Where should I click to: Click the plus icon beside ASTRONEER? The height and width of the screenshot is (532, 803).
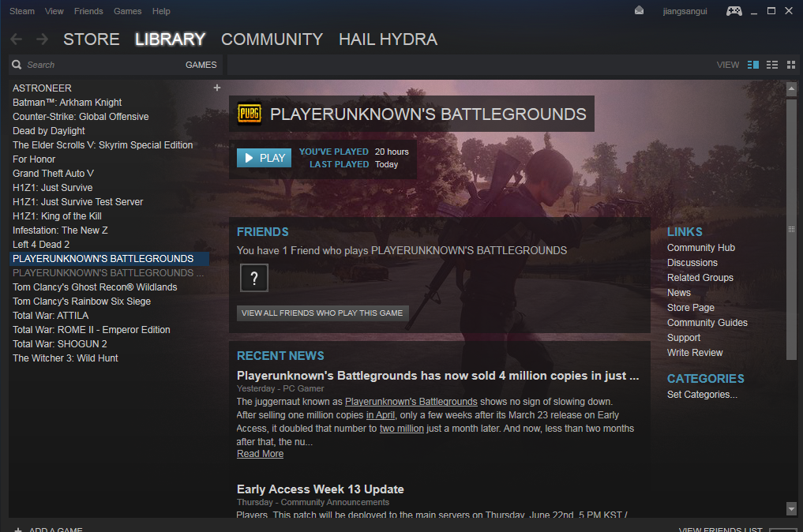216,88
